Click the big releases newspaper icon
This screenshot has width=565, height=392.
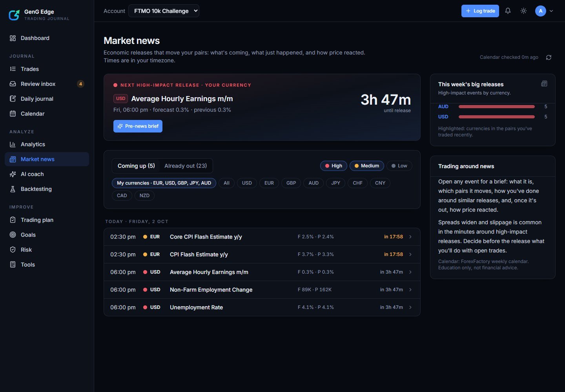pyautogui.click(x=544, y=83)
